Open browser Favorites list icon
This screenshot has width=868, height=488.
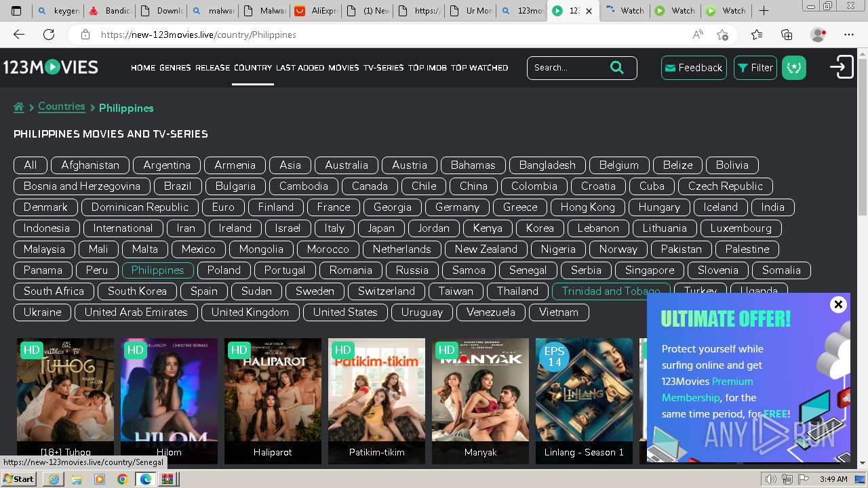(757, 35)
